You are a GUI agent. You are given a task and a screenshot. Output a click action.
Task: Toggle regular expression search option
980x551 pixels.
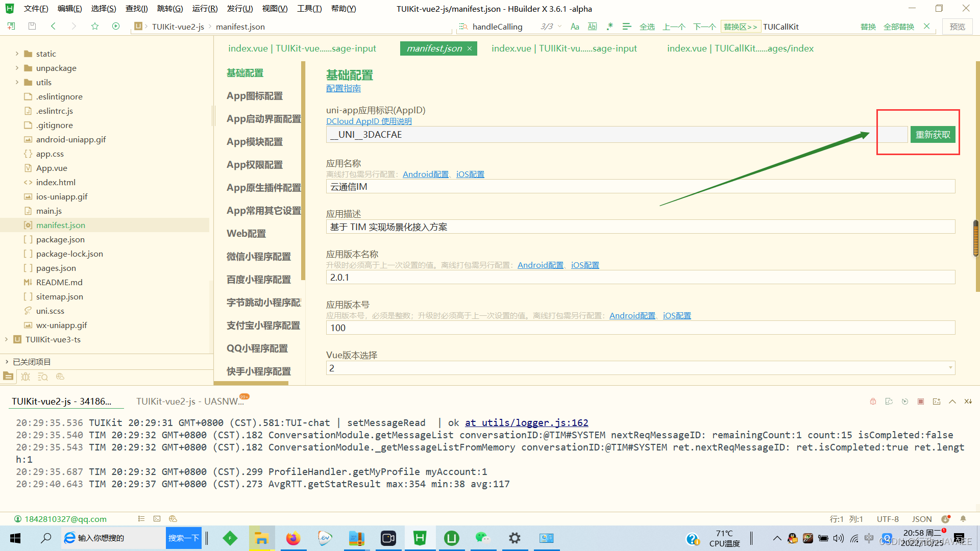point(609,27)
